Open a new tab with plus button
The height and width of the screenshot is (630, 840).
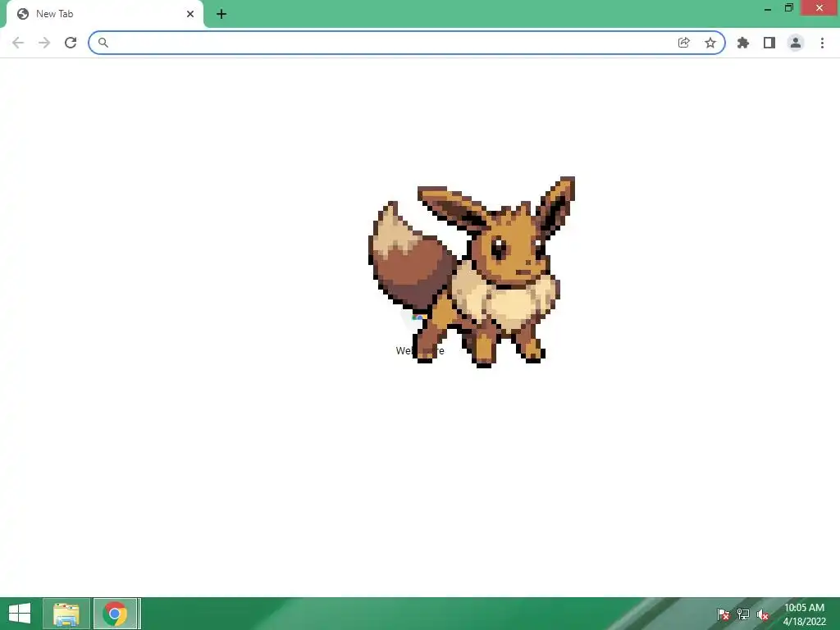(x=221, y=14)
